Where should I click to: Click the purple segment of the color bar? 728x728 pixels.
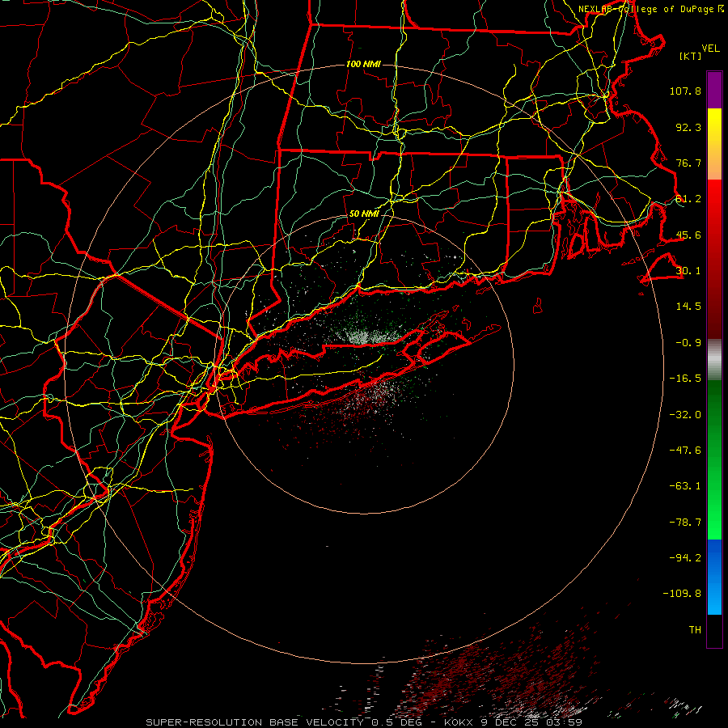coord(714,91)
